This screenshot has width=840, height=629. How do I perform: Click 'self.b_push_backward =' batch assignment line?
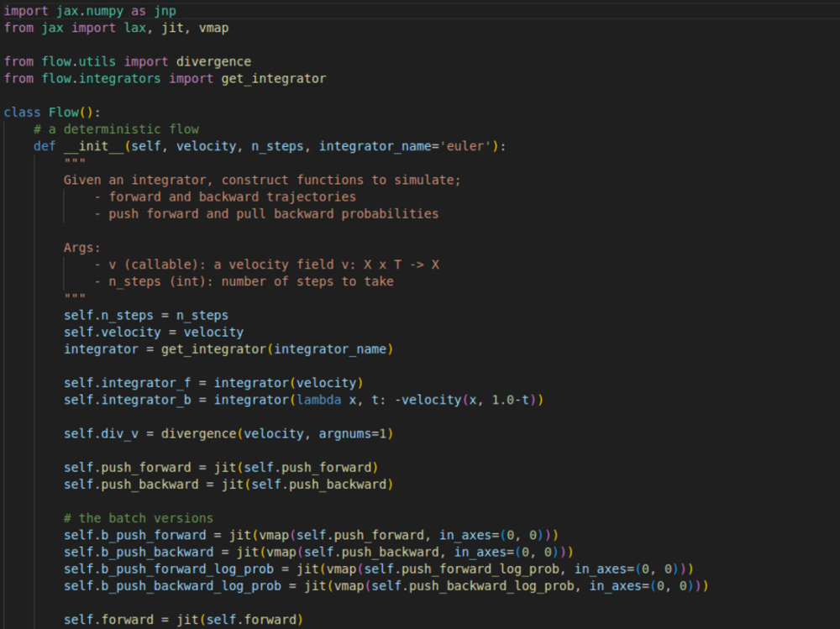pyautogui.click(x=318, y=552)
